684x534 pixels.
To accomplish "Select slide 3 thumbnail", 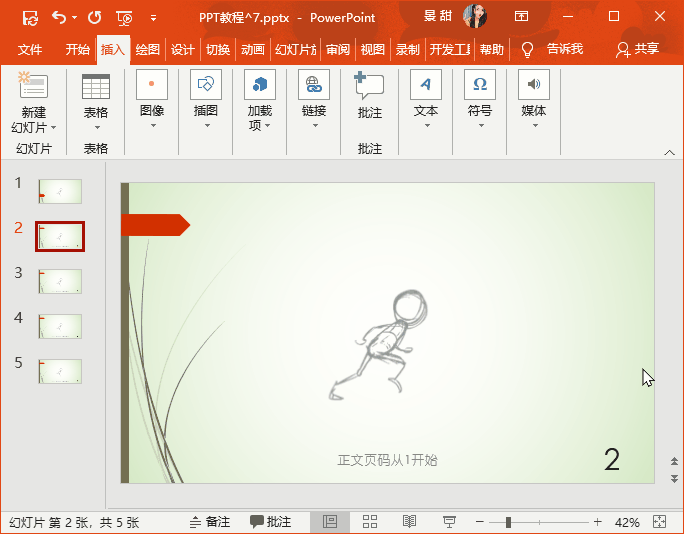I will point(60,281).
